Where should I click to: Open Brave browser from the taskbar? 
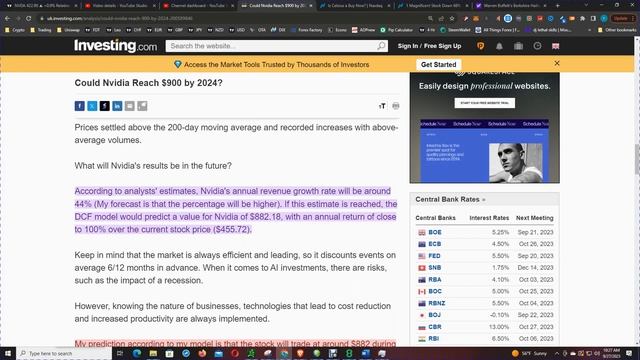coord(300,353)
